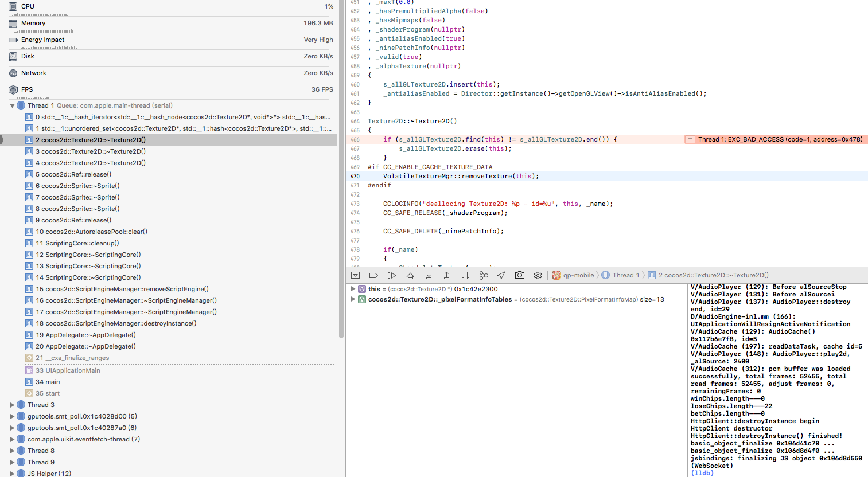
Task: Expand _pixelFormatInfoTables variable
Action: click(353, 299)
